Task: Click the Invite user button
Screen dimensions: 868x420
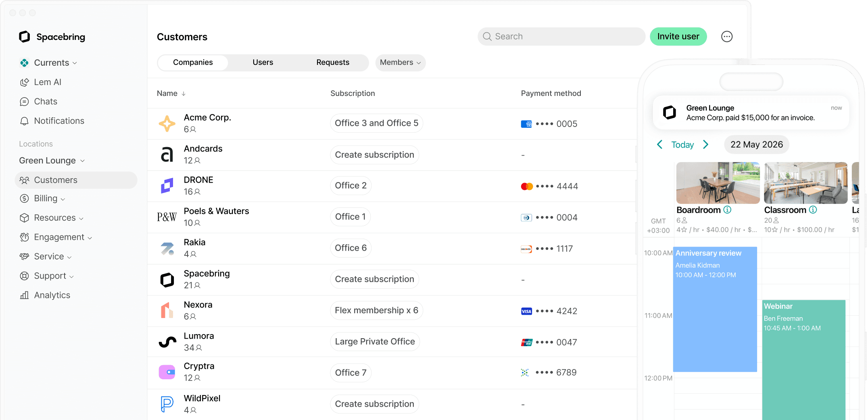Action: [678, 37]
